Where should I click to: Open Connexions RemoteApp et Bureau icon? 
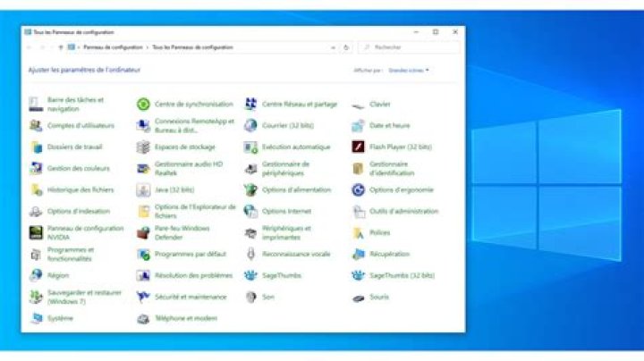(143, 125)
